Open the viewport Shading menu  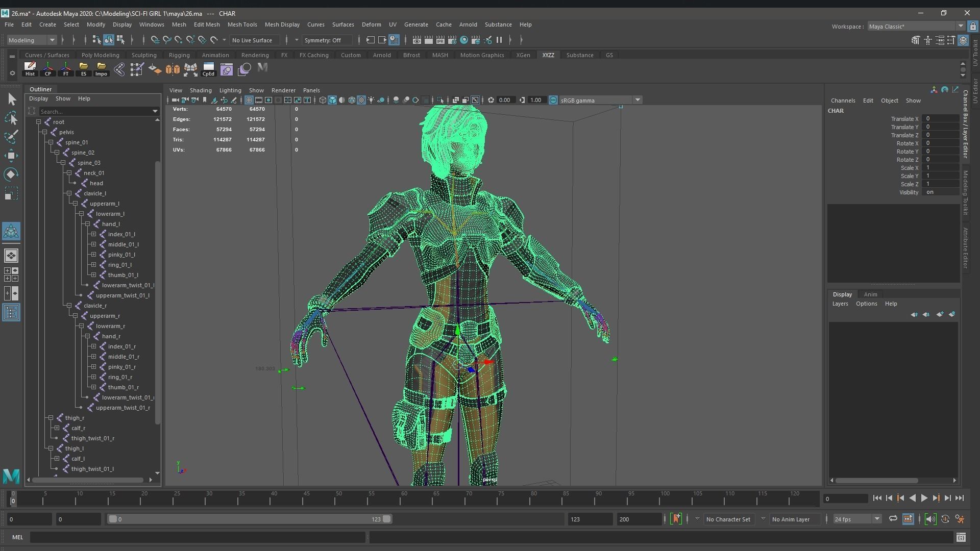click(201, 90)
